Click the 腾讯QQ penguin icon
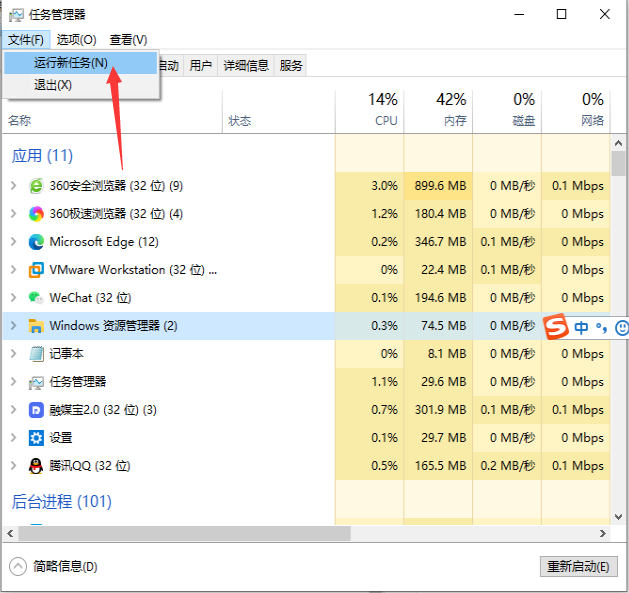Viewport: 629px width, 593px height. [36, 466]
